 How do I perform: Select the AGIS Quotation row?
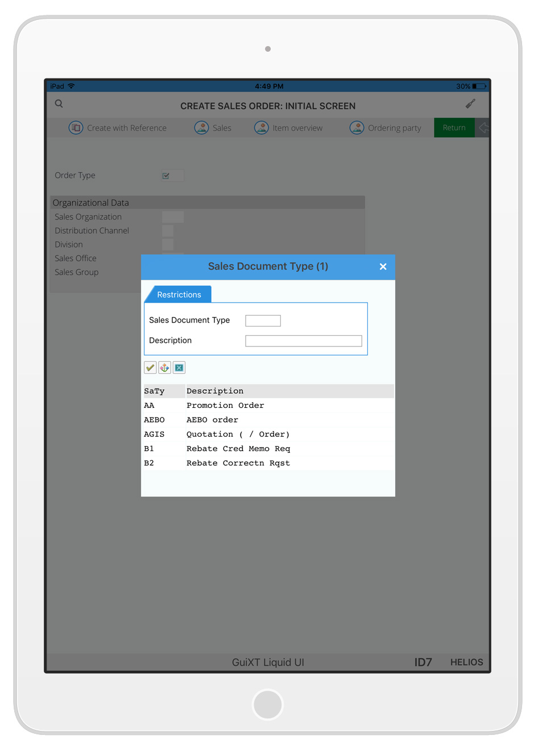[238, 435]
